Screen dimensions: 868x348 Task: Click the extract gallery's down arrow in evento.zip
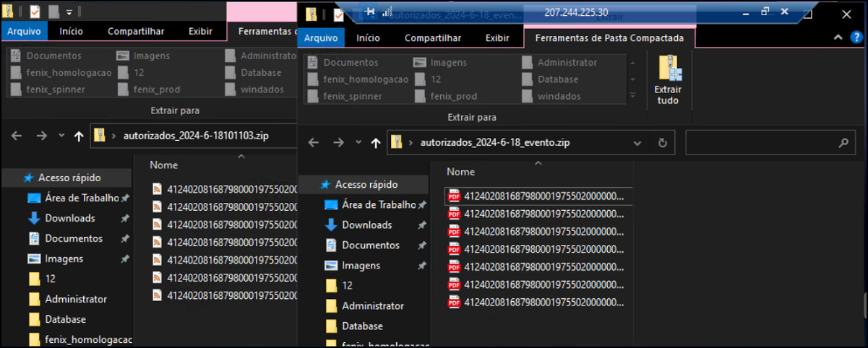[633, 79]
